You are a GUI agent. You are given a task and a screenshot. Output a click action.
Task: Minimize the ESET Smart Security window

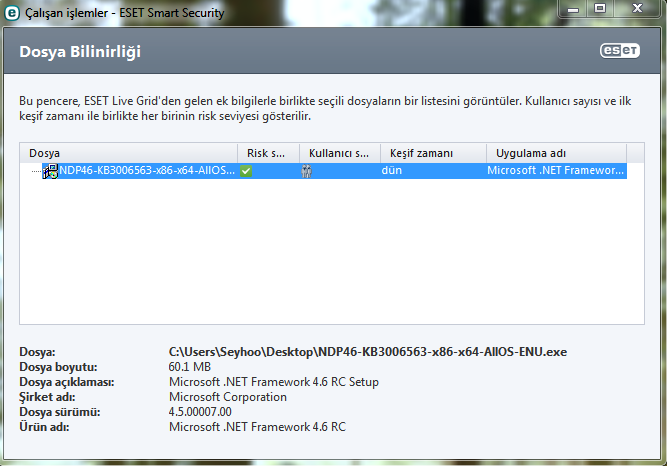[573, 9]
